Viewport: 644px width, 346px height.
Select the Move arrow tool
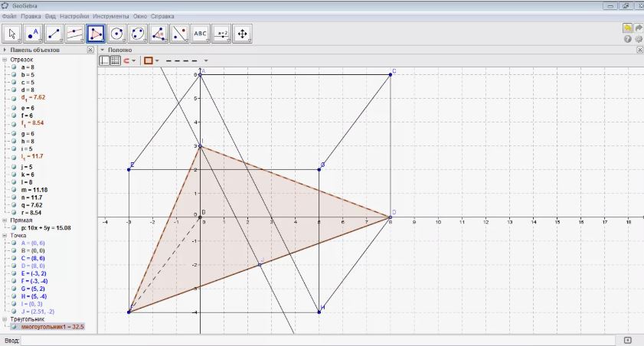(12, 33)
